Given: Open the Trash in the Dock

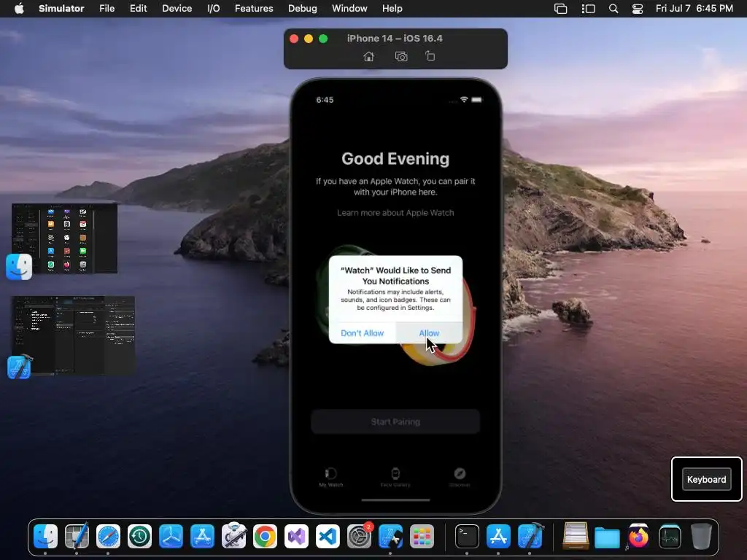Looking at the screenshot, I should [x=701, y=537].
